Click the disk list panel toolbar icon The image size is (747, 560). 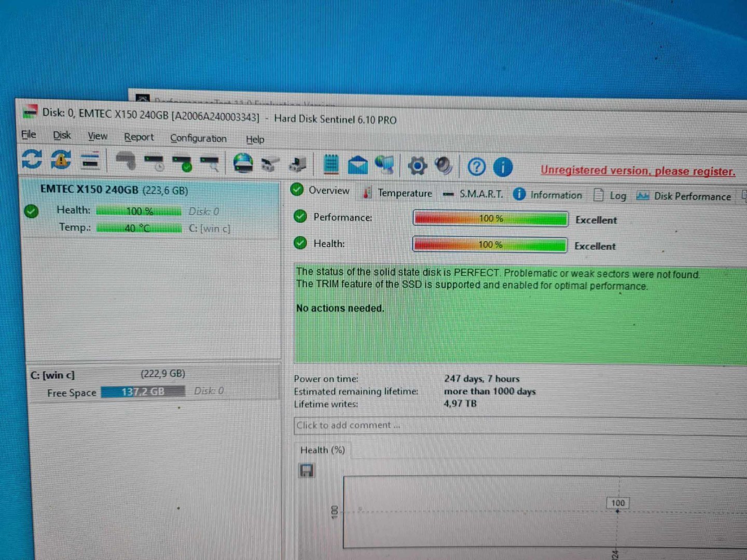90,161
